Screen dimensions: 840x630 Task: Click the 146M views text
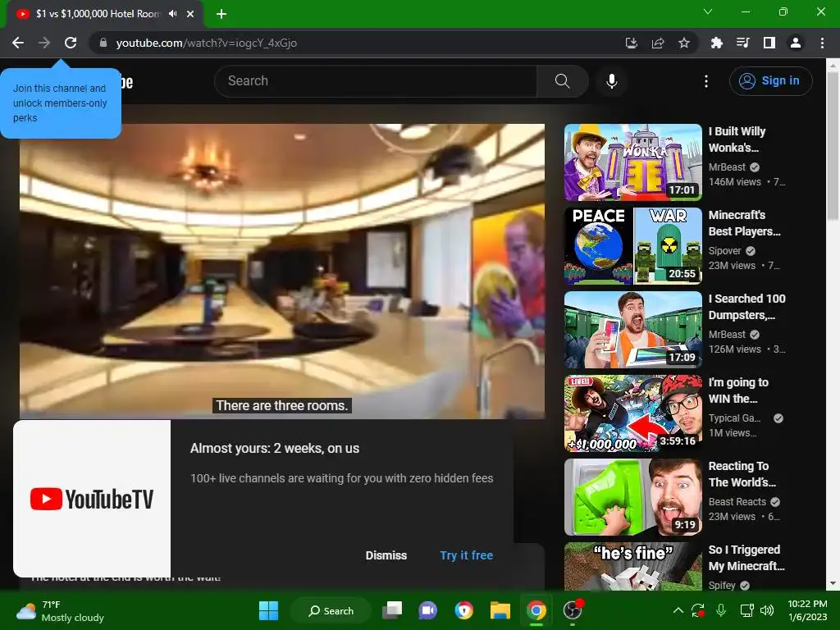pyautogui.click(x=734, y=182)
